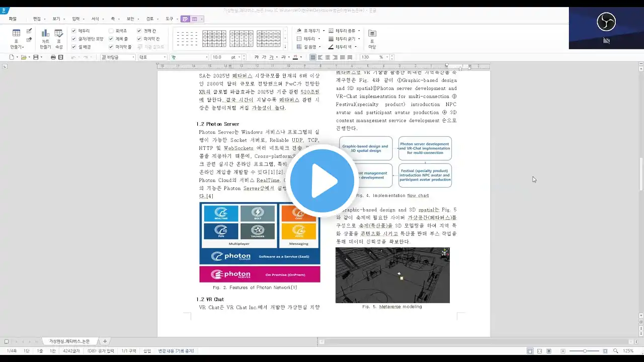Click the 4242글자 character count
The height and width of the screenshot is (362, 644).
point(71,351)
